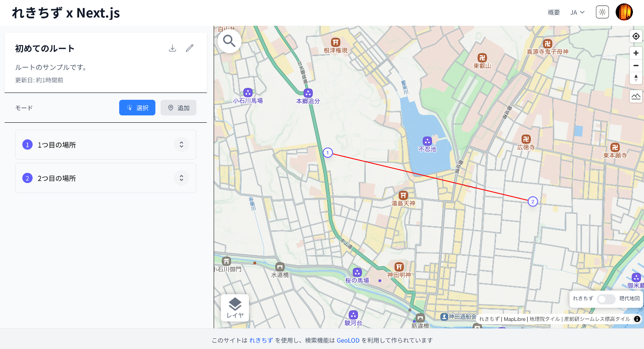Click the red route line
The height and width of the screenshot is (349, 644).
pyautogui.click(x=430, y=177)
